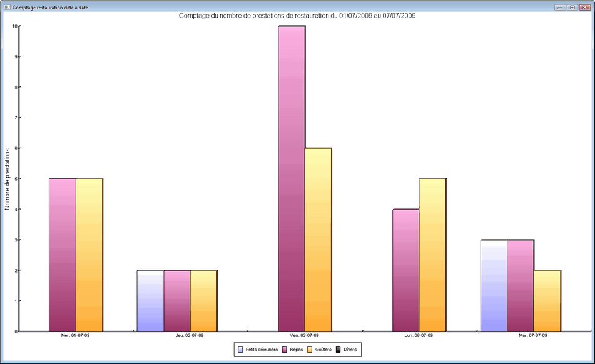Click the window icon in the title bar
The image size is (595, 364).
click(x=7, y=7)
